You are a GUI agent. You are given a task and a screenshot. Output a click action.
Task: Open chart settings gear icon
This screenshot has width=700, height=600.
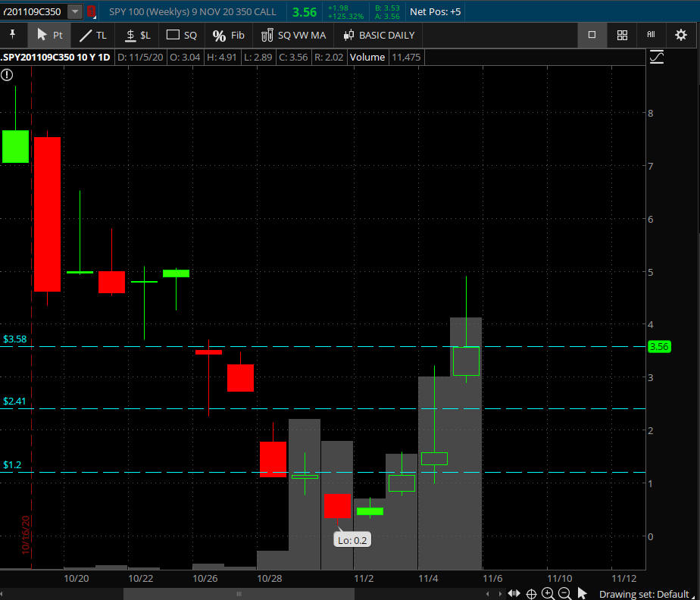[680, 35]
